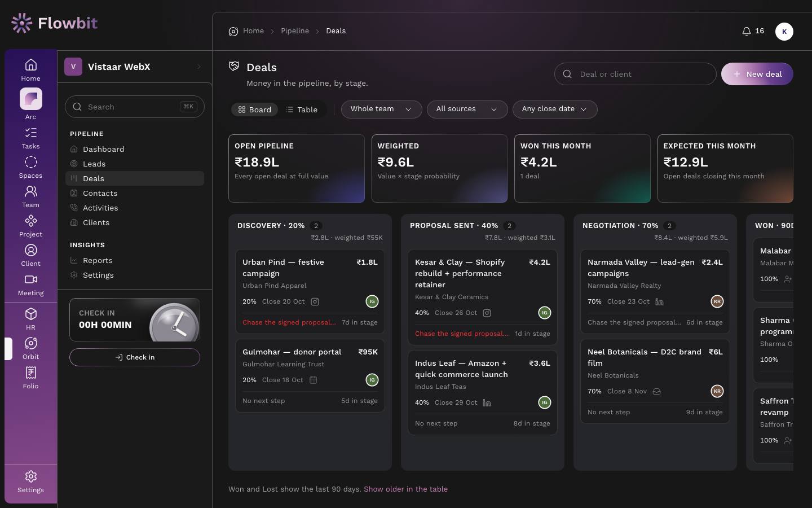Open Home in the purple sidebar
Image resolution: width=812 pixels, height=508 pixels.
30,70
